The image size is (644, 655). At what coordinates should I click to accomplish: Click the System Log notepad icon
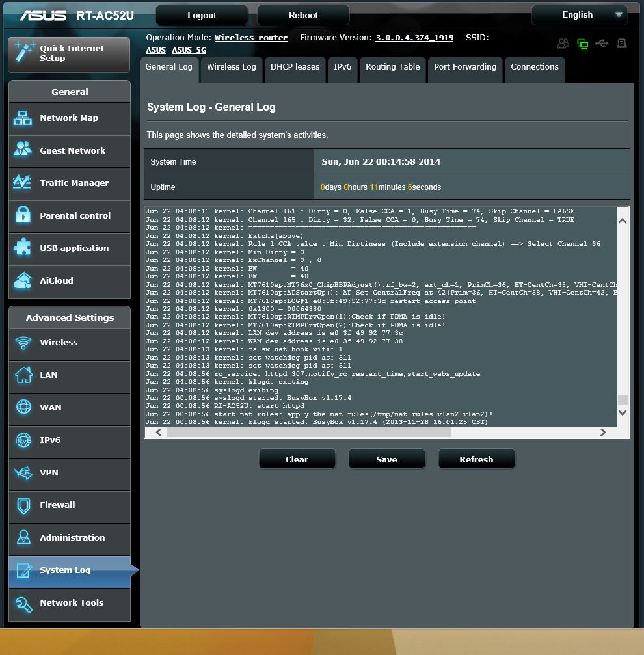(24, 570)
